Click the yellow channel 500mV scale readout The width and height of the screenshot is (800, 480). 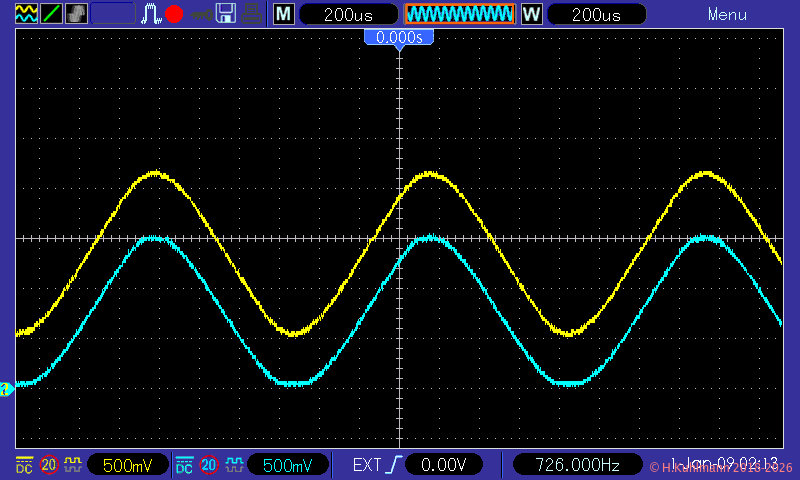(126, 465)
